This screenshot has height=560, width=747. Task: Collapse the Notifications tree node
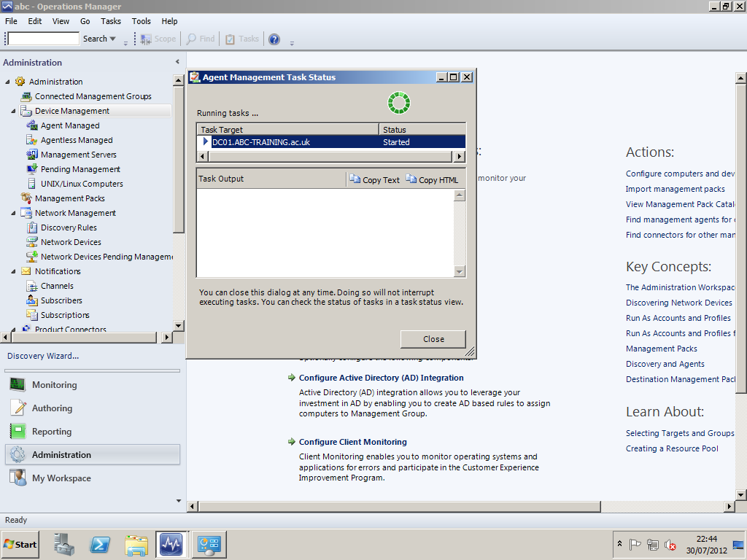coord(13,271)
